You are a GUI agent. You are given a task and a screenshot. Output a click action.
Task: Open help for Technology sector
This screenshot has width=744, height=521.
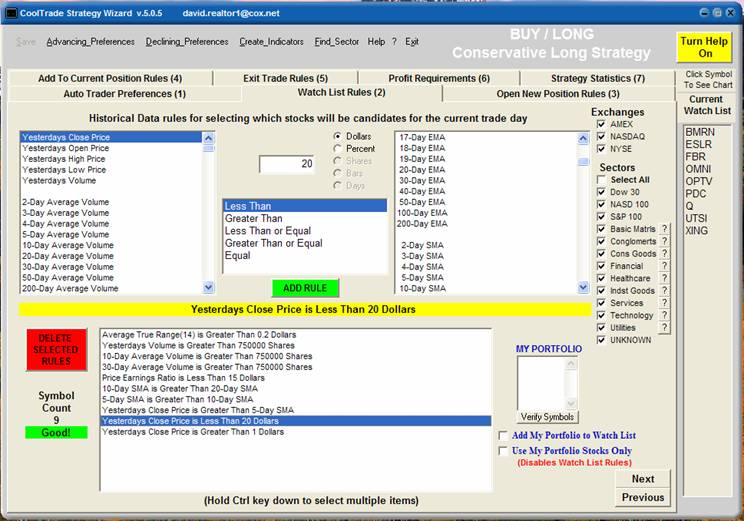pyautogui.click(x=664, y=315)
